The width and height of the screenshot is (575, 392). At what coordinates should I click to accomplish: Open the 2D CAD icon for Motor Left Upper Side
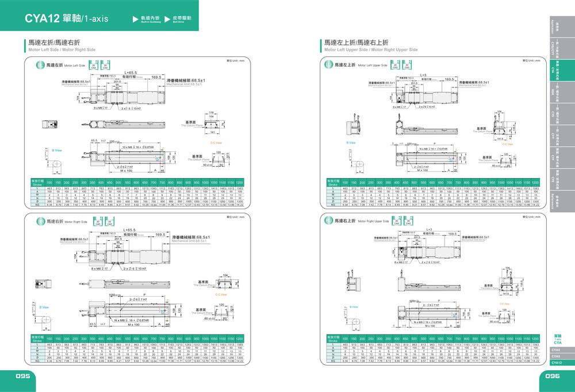(396, 66)
